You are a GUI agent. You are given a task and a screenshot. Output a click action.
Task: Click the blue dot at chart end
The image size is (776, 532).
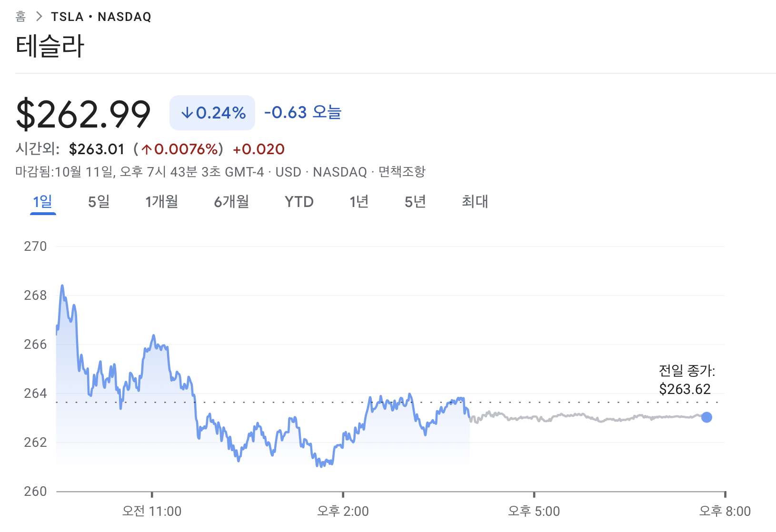[706, 417]
